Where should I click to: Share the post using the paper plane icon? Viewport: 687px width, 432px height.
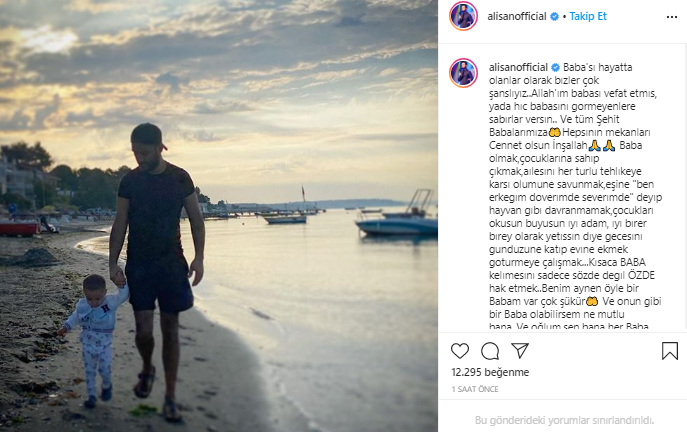520,351
